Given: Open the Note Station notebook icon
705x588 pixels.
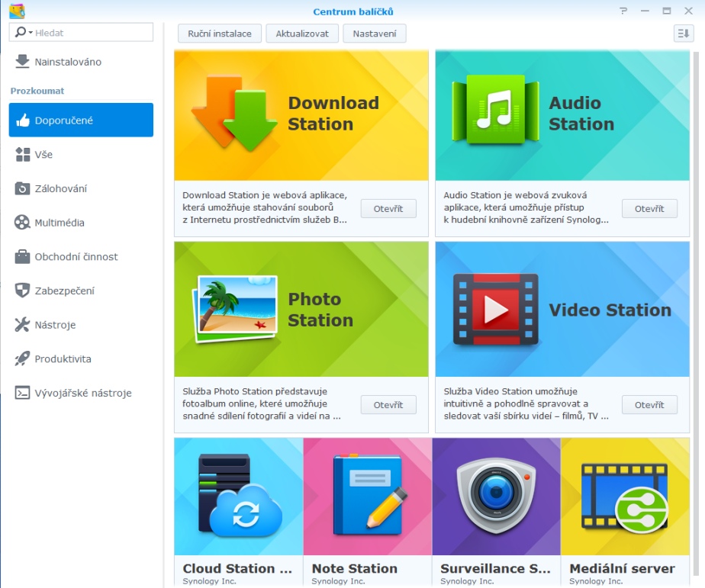Looking at the screenshot, I should tap(367, 496).
